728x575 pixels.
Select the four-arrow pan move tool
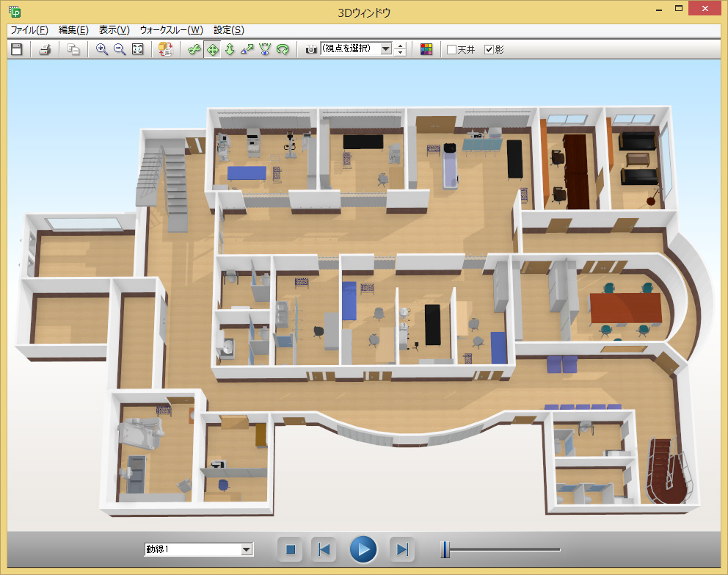[x=212, y=49]
